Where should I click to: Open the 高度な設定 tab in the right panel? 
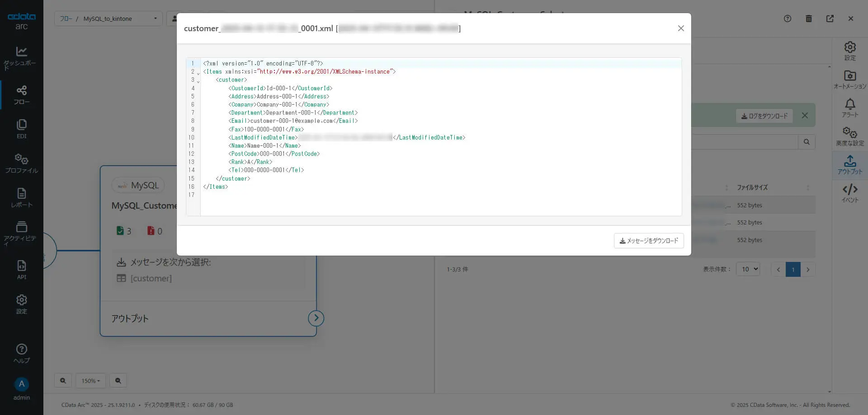[x=850, y=136]
